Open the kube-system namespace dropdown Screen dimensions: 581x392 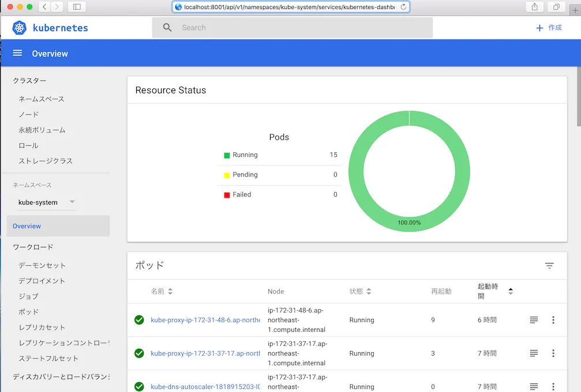click(x=46, y=202)
